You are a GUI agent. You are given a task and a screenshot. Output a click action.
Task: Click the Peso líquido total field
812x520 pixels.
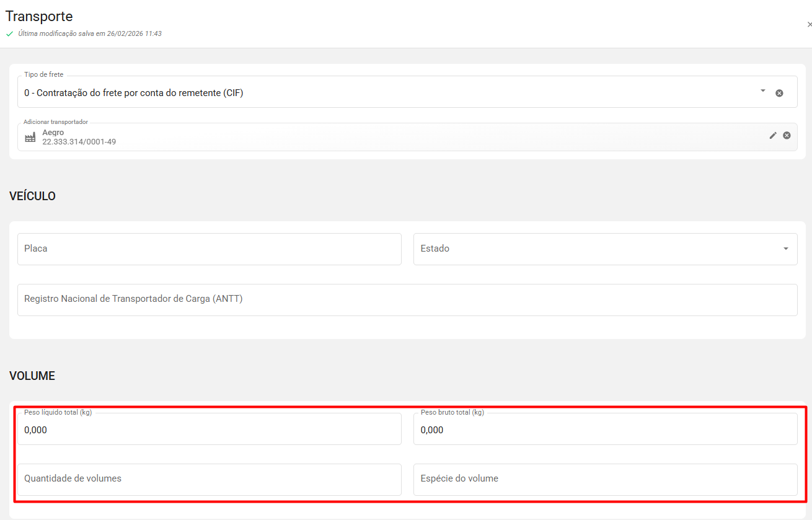click(x=209, y=430)
